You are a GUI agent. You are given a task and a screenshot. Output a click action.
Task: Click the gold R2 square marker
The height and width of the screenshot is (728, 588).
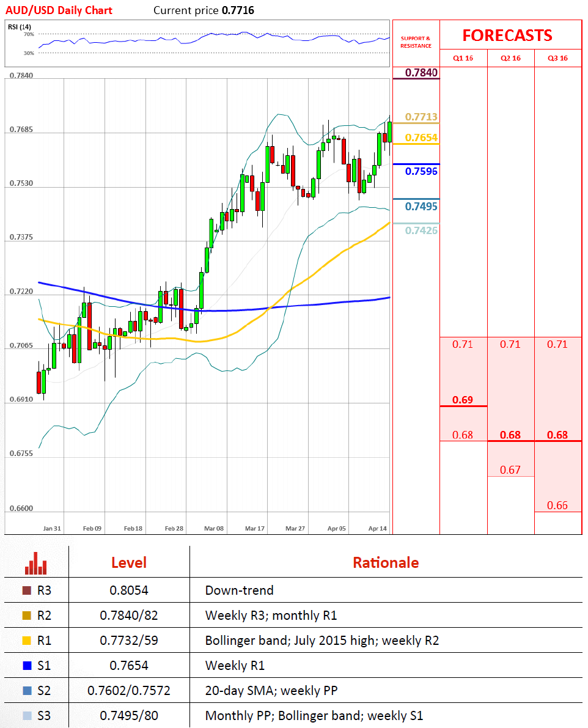click(x=26, y=616)
